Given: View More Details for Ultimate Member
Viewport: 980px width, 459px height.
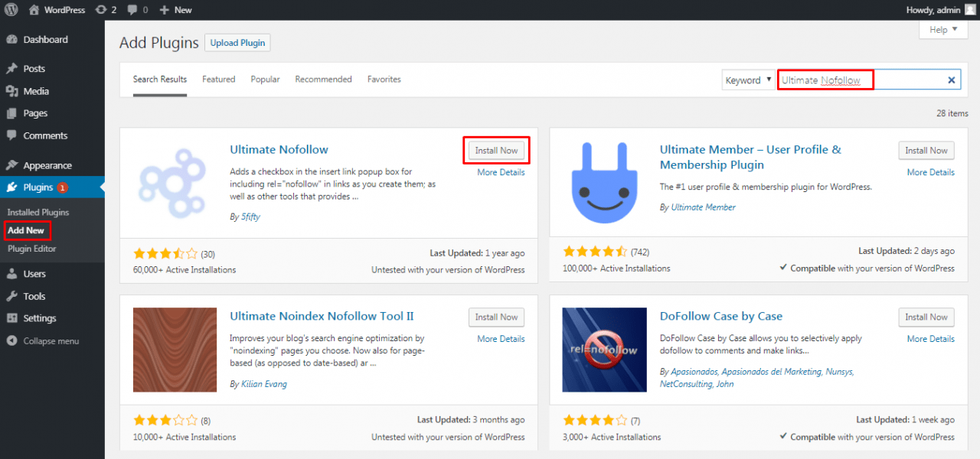Looking at the screenshot, I should [x=931, y=173].
